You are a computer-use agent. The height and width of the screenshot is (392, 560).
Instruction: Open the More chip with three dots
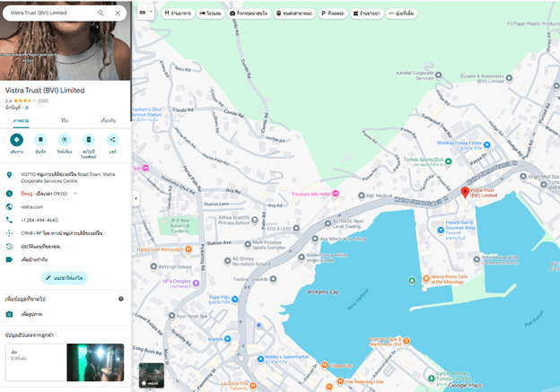tap(401, 13)
